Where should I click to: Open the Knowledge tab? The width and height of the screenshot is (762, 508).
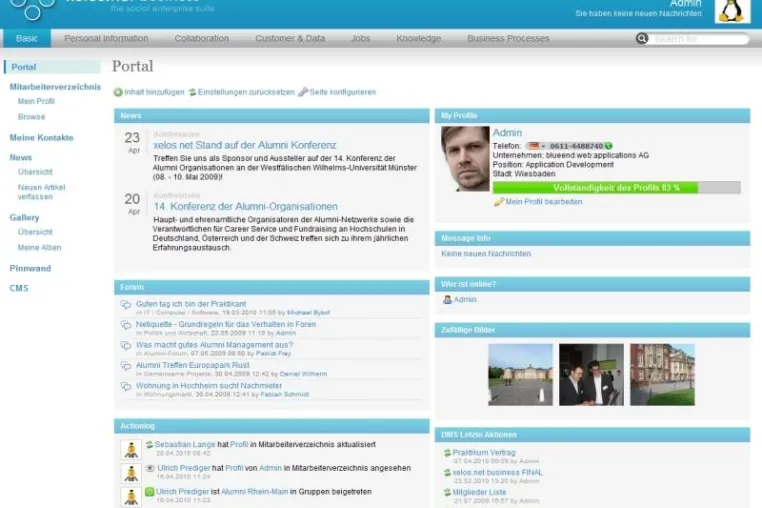[x=418, y=38]
